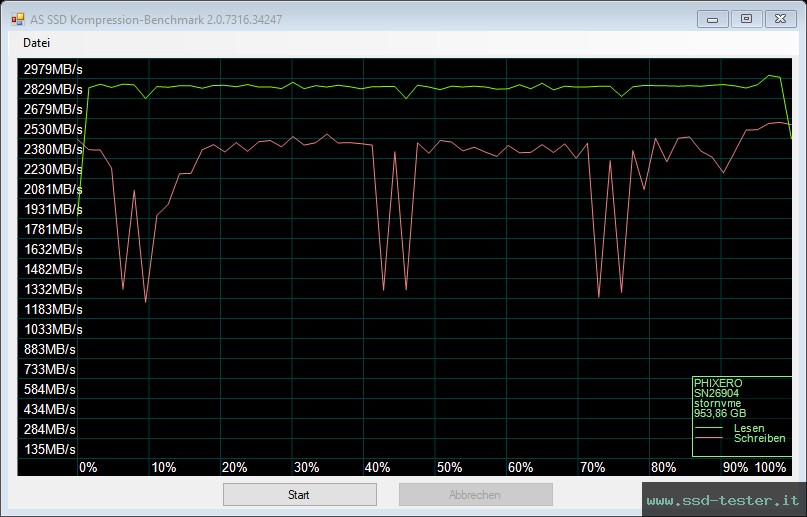Image resolution: width=807 pixels, height=517 pixels.
Task: Click the 733MB/s axis label
Action: point(49,369)
